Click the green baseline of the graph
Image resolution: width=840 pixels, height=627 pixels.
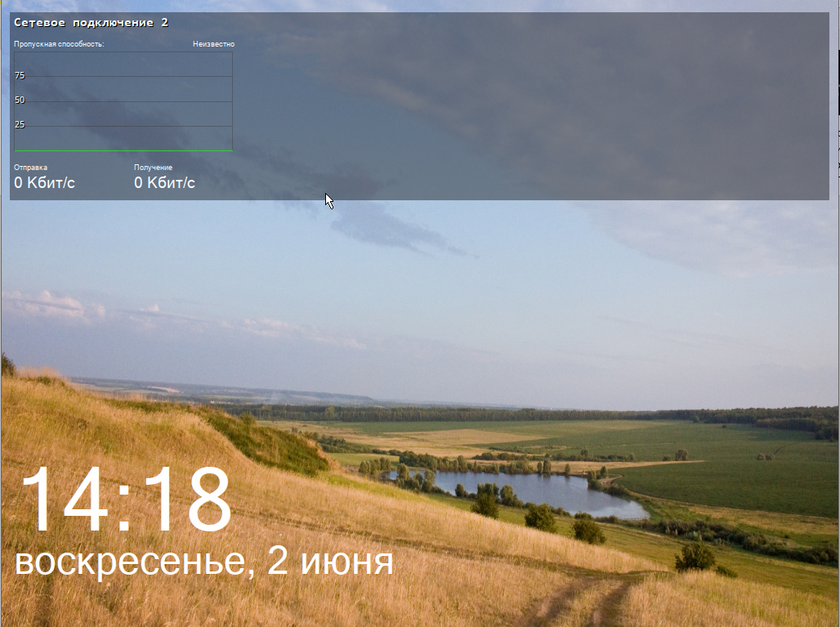[123, 150]
